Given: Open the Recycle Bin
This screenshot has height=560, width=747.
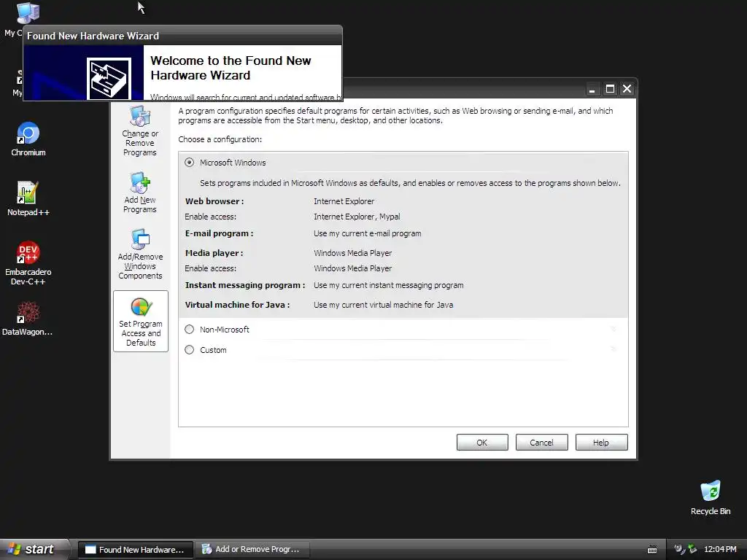Looking at the screenshot, I should pos(711,497).
